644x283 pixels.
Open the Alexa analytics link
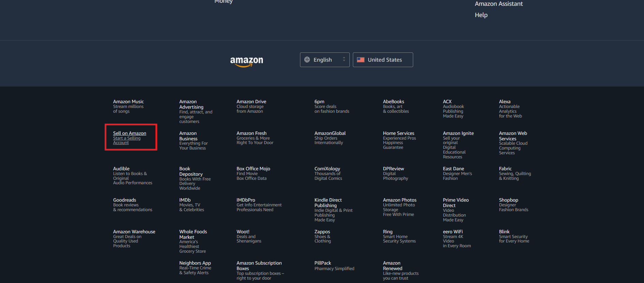click(510, 109)
